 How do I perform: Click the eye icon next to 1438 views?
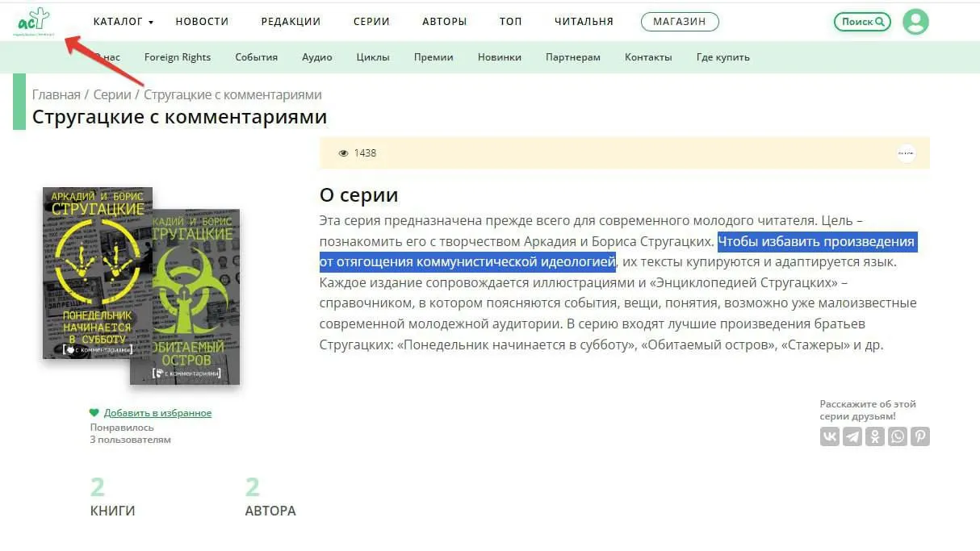[x=343, y=152]
